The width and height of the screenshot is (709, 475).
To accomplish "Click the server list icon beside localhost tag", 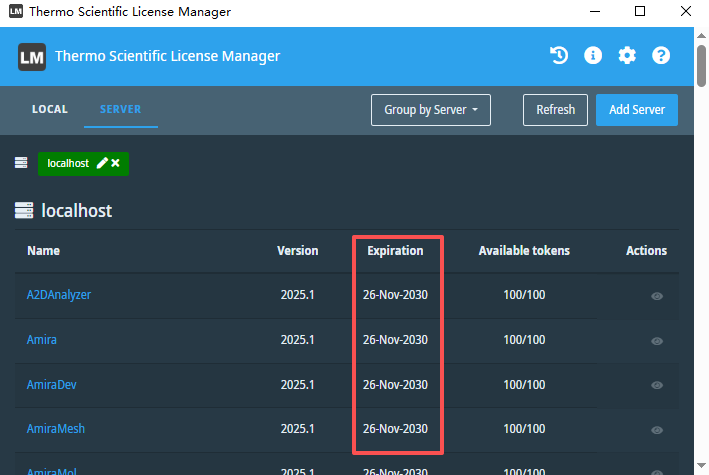I will point(21,163).
